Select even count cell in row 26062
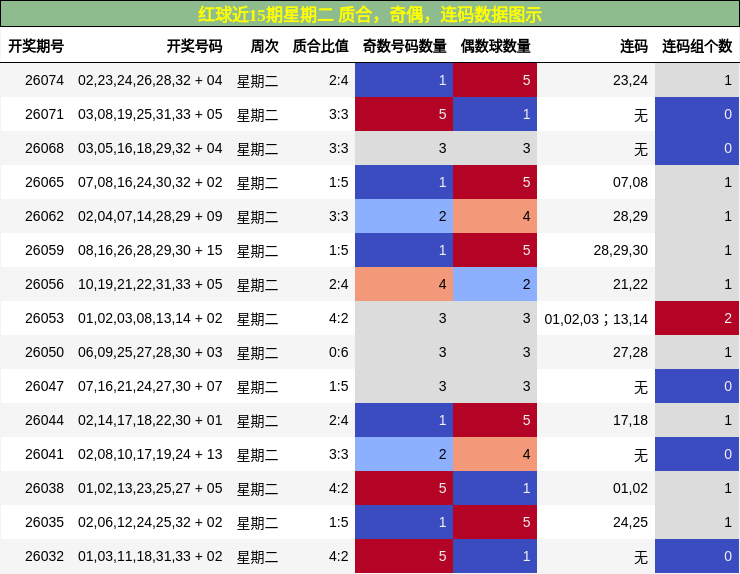The image size is (740, 574). 495,216
